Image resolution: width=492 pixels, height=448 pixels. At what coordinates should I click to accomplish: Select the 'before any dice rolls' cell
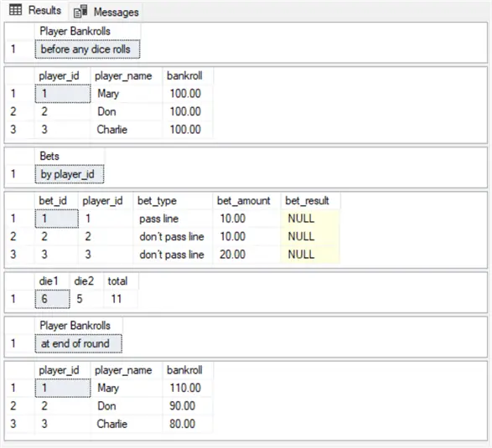pyautogui.click(x=87, y=49)
